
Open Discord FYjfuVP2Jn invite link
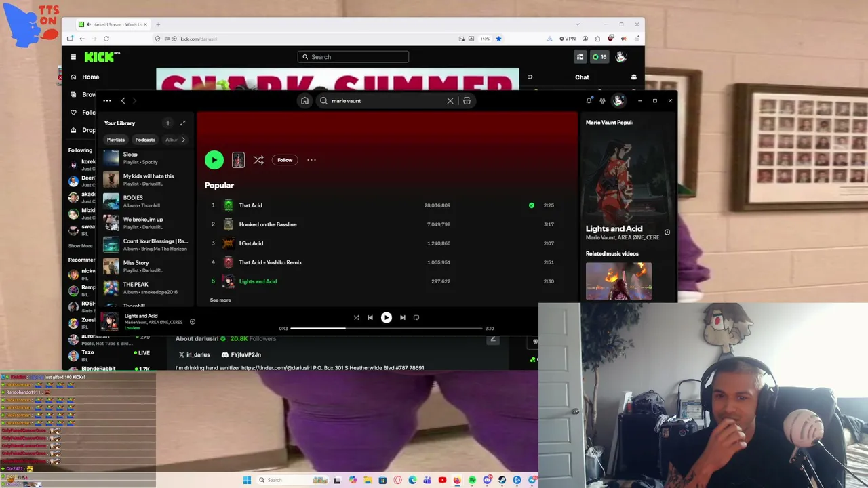[241, 354]
